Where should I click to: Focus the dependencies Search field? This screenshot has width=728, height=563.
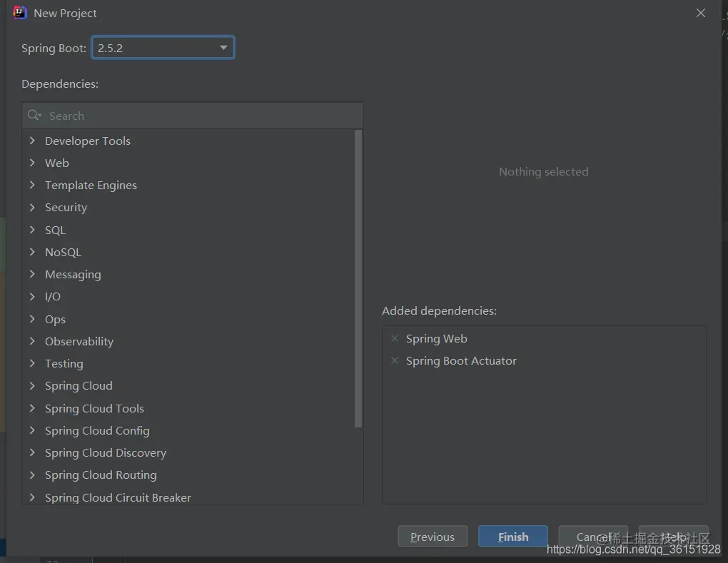(193, 116)
